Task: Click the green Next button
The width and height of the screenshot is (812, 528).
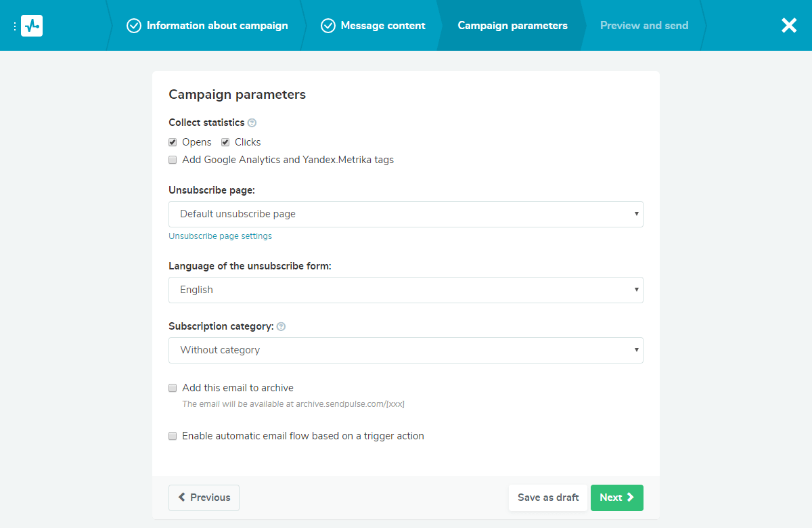Action: coord(616,498)
